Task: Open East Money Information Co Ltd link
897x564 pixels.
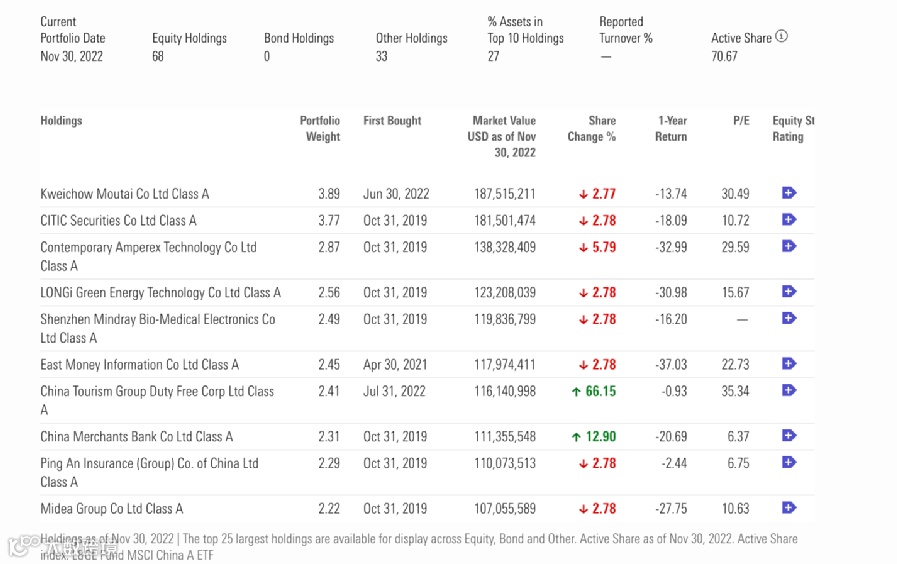Action: 139,365
